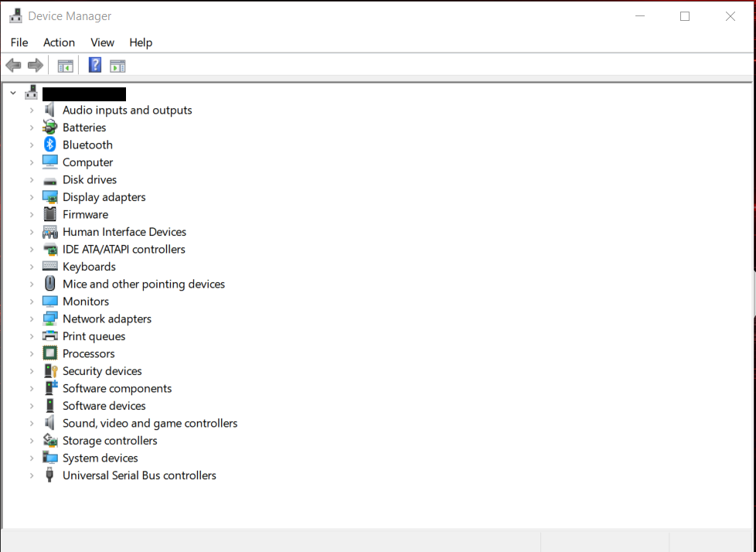Expand the Display adapters chevron
The image size is (756, 552).
(x=32, y=197)
